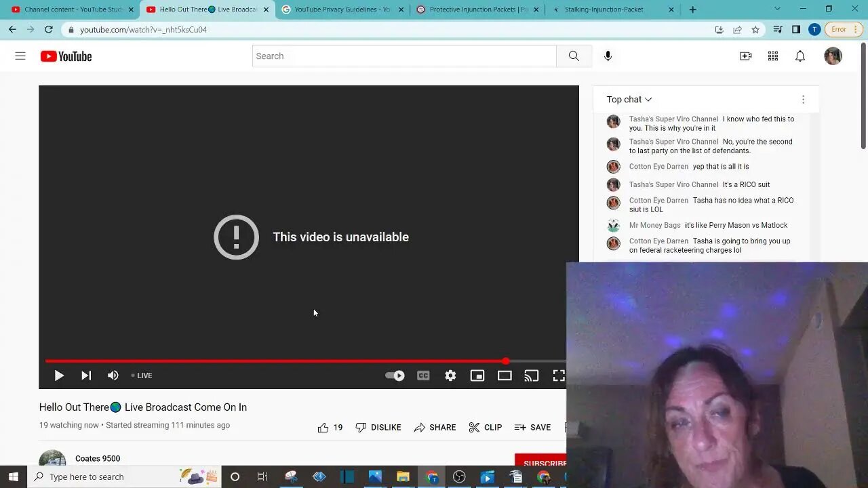Open File Explorer folder on taskbar
Image resolution: width=868 pixels, height=488 pixels.
(403, 476)
